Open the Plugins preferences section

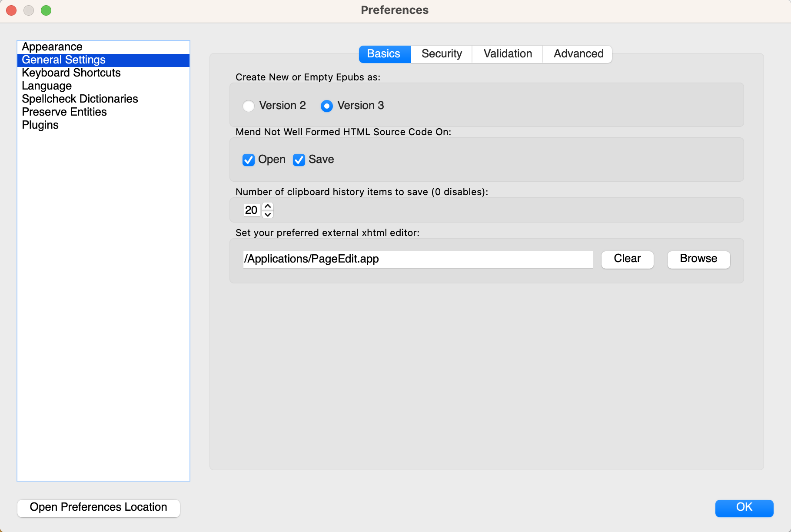pos(40,125)
